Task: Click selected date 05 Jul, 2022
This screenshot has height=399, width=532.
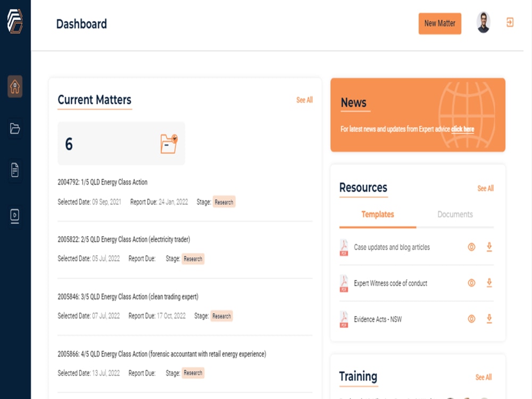Action: coord(106,259)
